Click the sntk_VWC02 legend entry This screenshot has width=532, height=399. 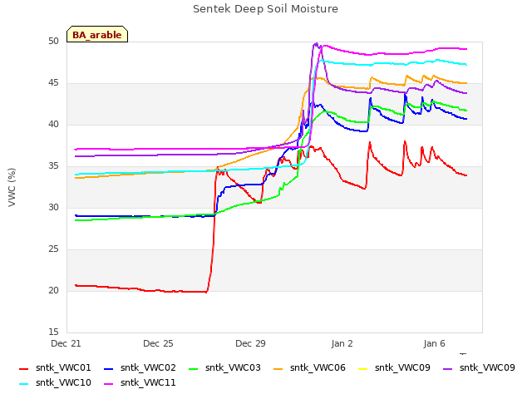click(140, 367)
